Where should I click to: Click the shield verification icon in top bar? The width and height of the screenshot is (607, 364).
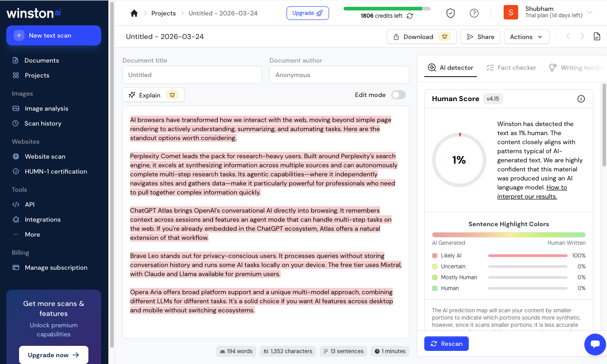tap(450, 13)
